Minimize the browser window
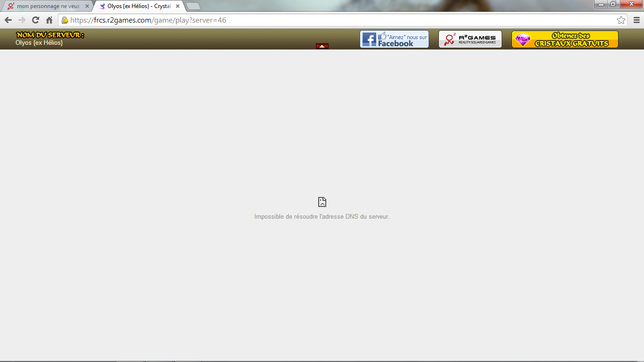This screenshot has width=644, height=362. click(601, 4)
